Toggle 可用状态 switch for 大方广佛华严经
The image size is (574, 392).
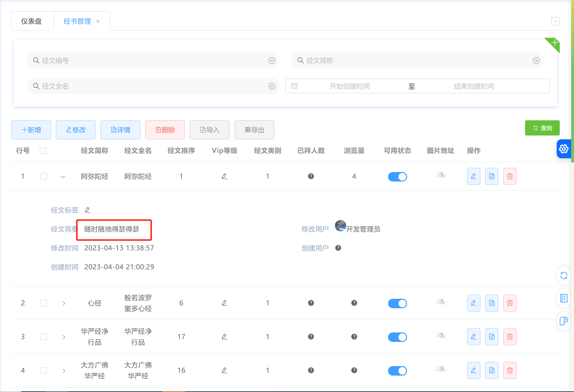[397, 371]
